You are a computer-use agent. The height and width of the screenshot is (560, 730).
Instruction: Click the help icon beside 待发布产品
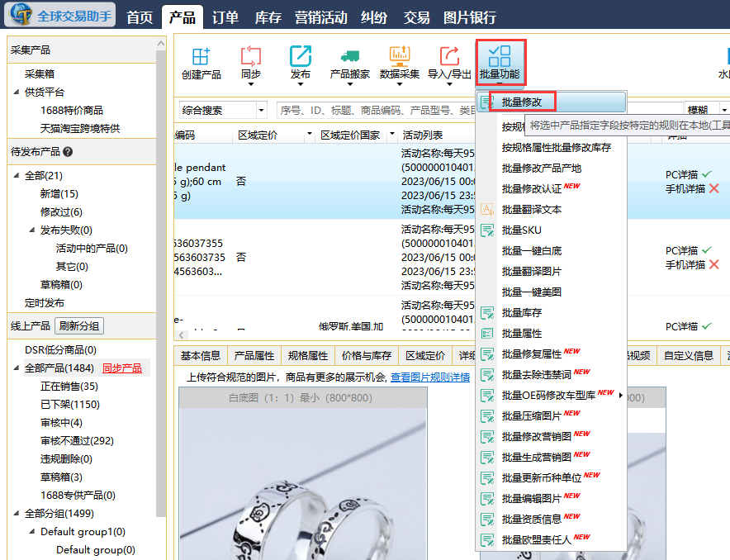tap(68, 152)
